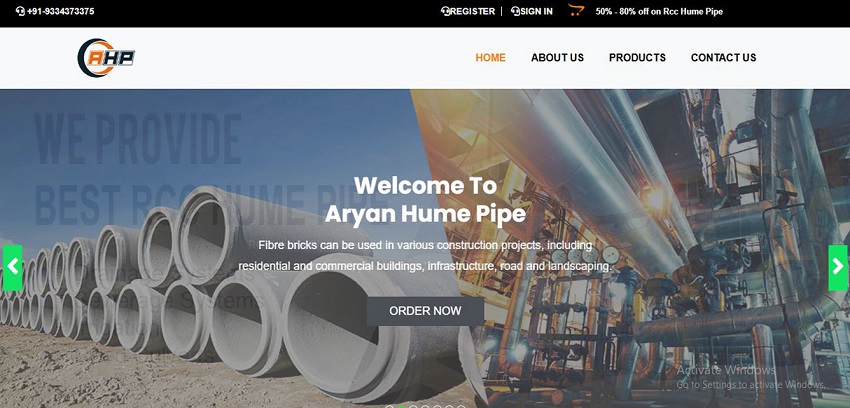Go to previous slide with left arrow
The image size is (850, 408).
(12, 268)
